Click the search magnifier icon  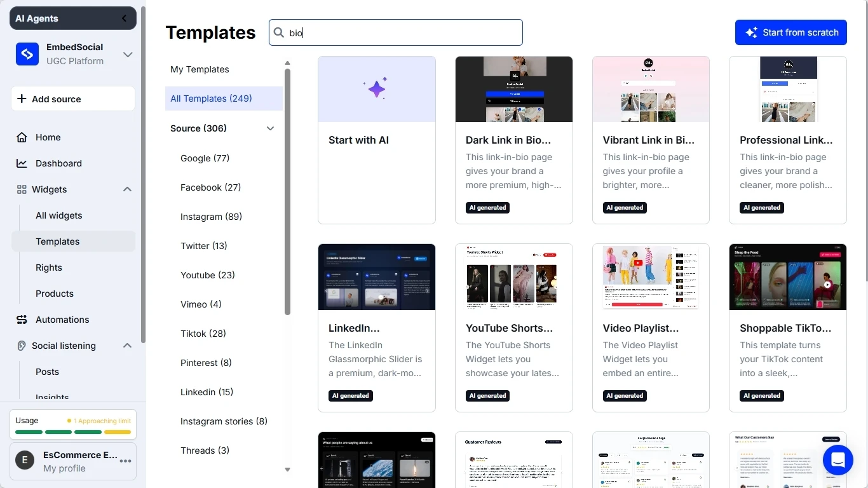coord(279,32)
